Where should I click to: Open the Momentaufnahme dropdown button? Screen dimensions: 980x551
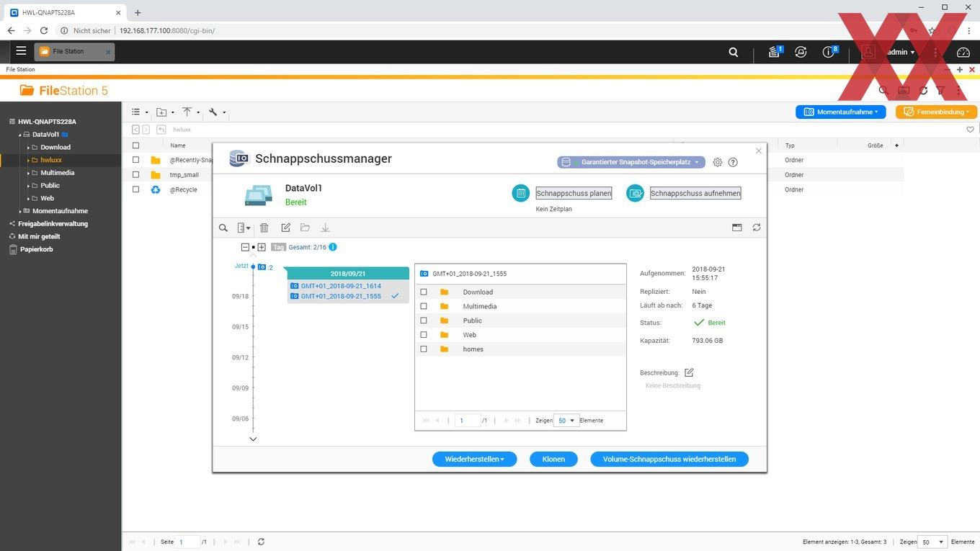(842, 112)
